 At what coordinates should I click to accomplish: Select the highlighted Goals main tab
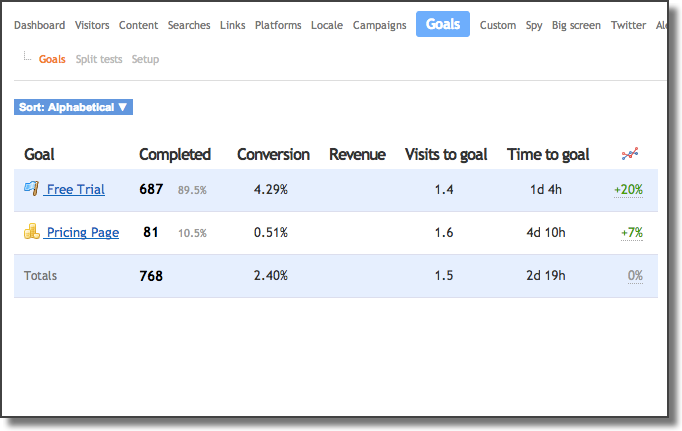(x=443, y=24)
